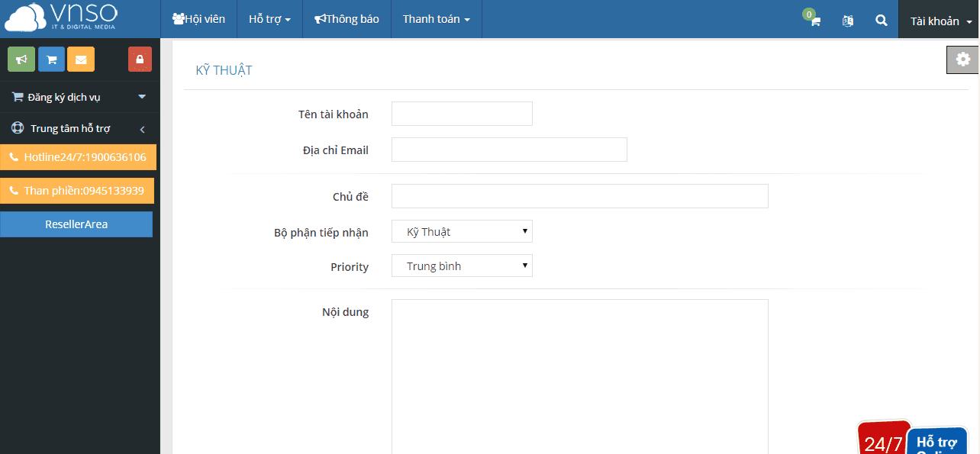Click the Hotline24/7:1900636106 button
Viewport: 980px width, 454px height.
tap(78, 157)
